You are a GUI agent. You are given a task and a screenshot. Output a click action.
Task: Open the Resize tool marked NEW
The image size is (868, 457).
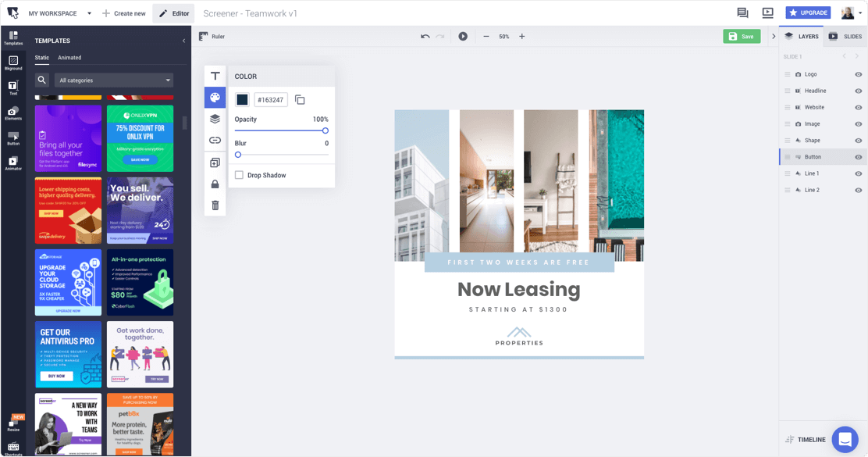[13, 423]
